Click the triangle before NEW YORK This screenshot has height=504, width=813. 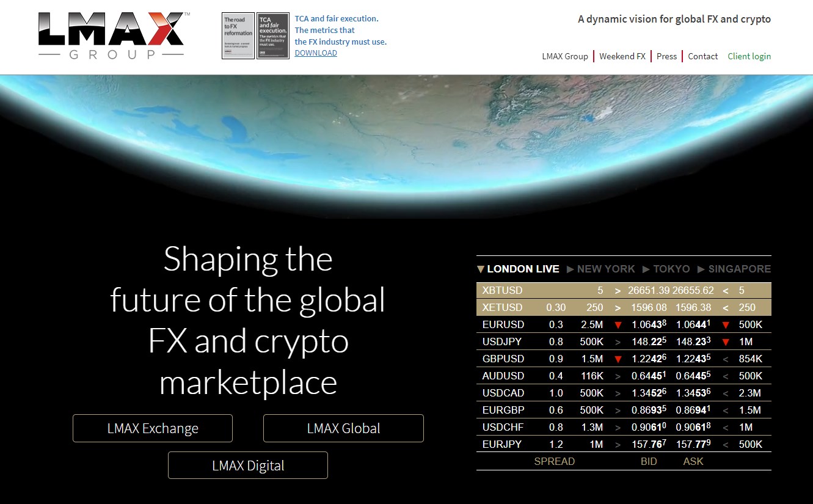click(571, 269)
